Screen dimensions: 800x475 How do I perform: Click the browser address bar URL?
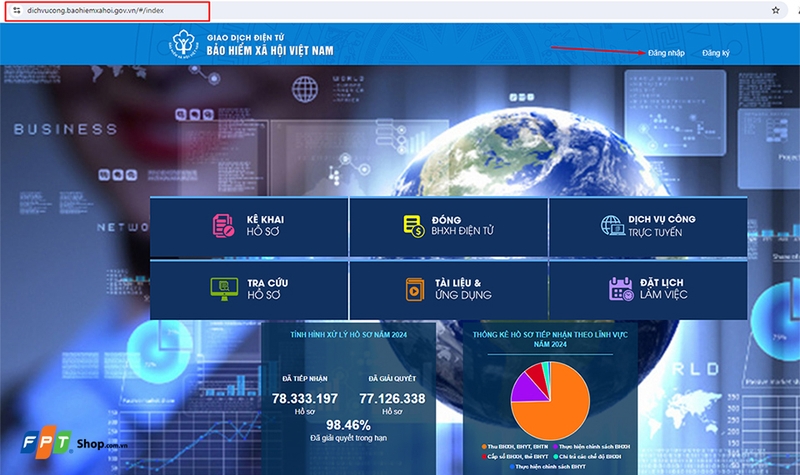pos(95,10)
